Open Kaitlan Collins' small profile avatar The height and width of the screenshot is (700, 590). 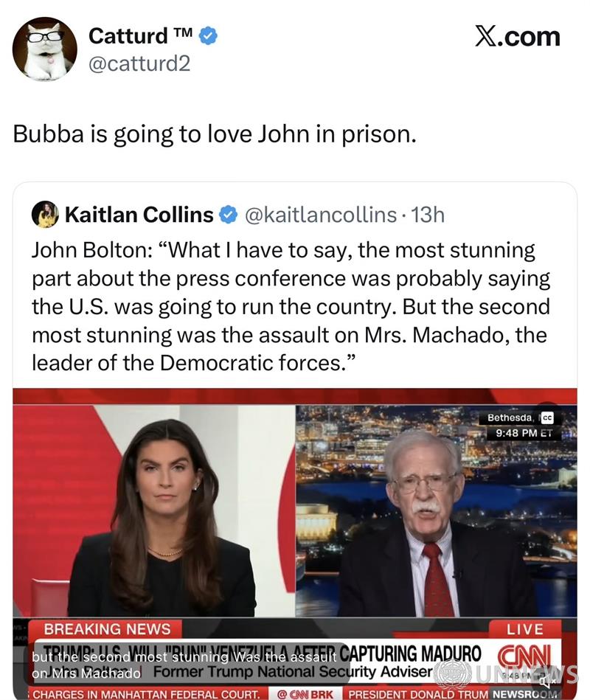coord(45,215)
